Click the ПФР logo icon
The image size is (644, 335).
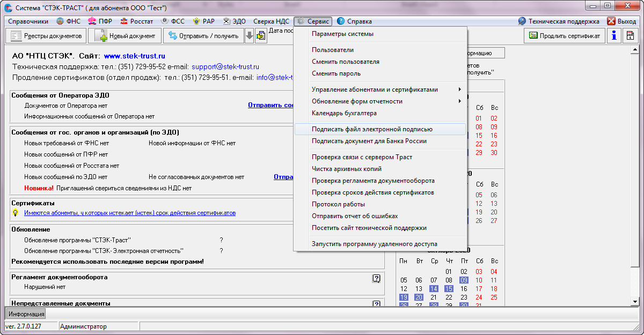tap(92, 21)
